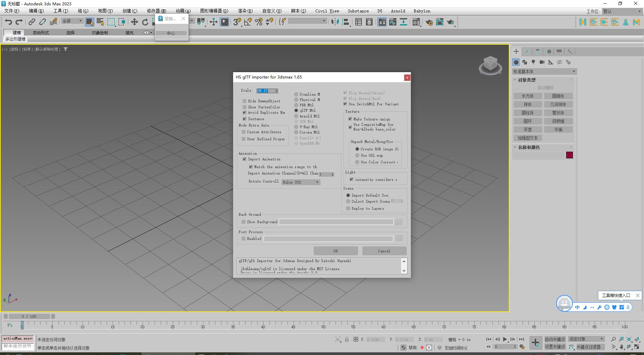
Task: Click the Mirror tool icon
Action: [334, 22]
